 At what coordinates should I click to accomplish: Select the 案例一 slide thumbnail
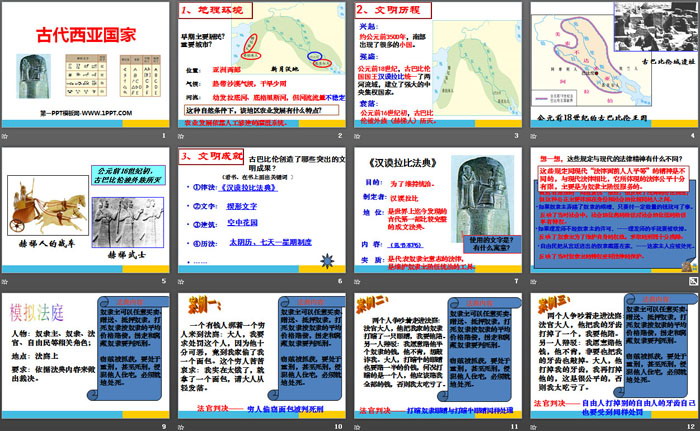(x=262, y=356)
